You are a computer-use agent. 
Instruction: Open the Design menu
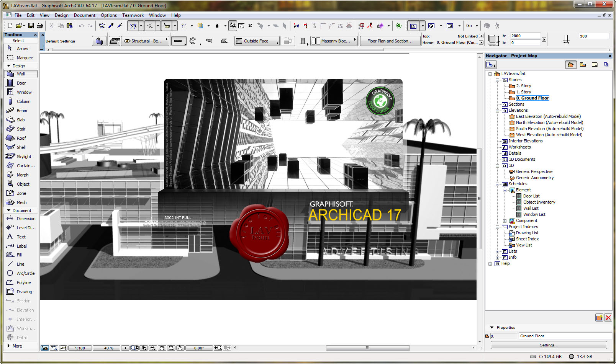[62, 15]
